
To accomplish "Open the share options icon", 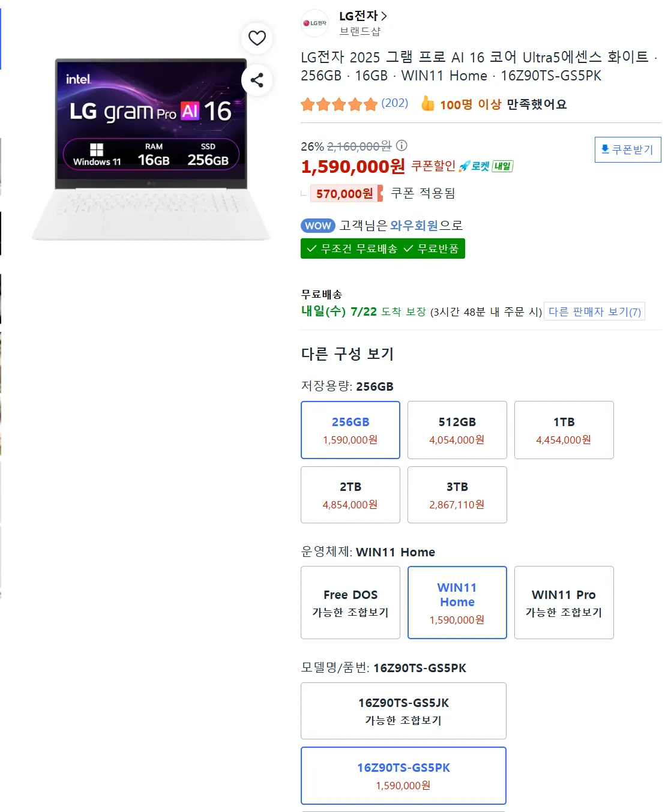I will coord(257,80).
